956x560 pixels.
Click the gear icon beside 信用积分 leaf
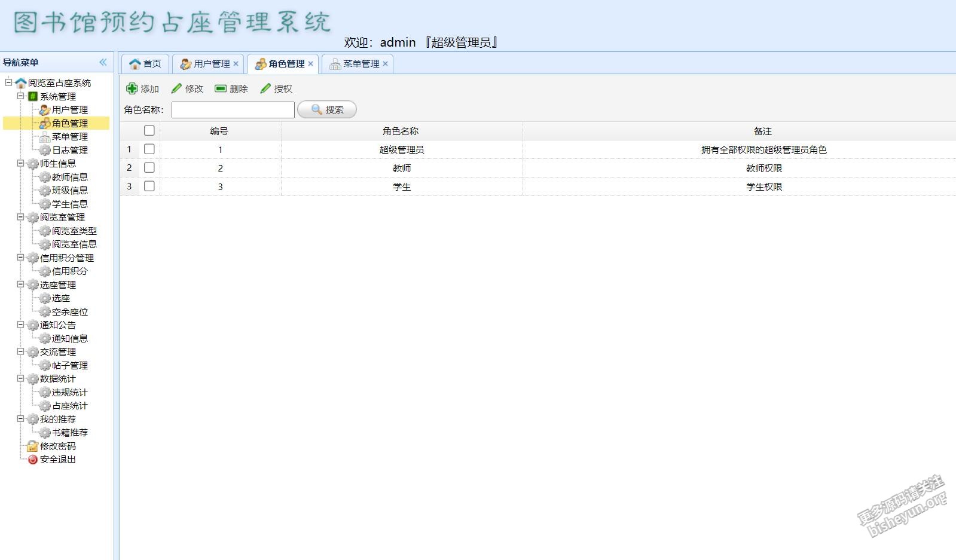pyautogui.click(x=45, y=271)
